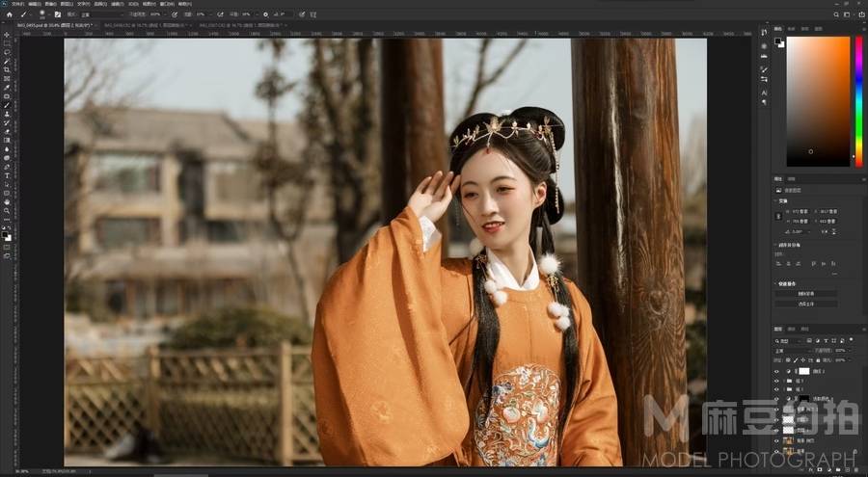Viewport: 868px width, 477px height.
Task: Select the Brush tool in left toolbar
Action: 7,105
